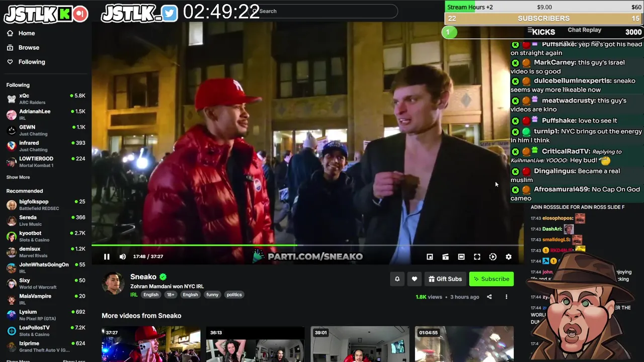644x362 pixels.
Task: Open the 36:13 video thumbnail
Action: coord(255,344)
